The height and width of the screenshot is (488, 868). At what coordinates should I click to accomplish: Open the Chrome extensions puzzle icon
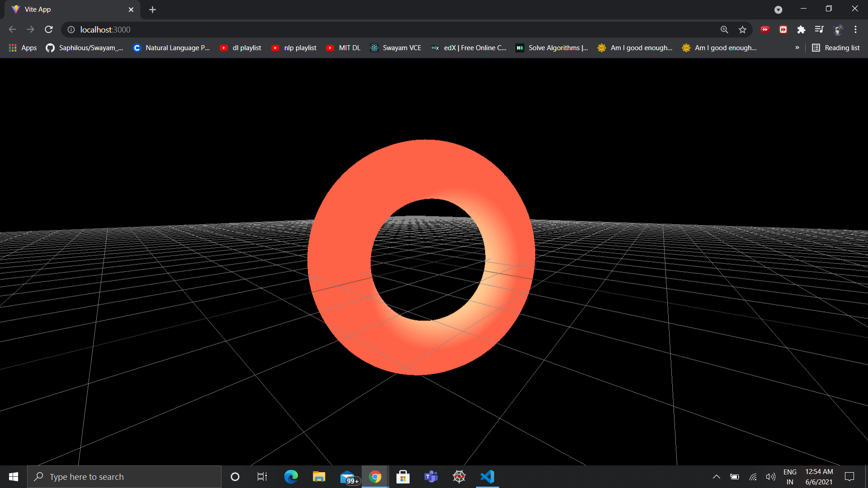pos(801,29)
